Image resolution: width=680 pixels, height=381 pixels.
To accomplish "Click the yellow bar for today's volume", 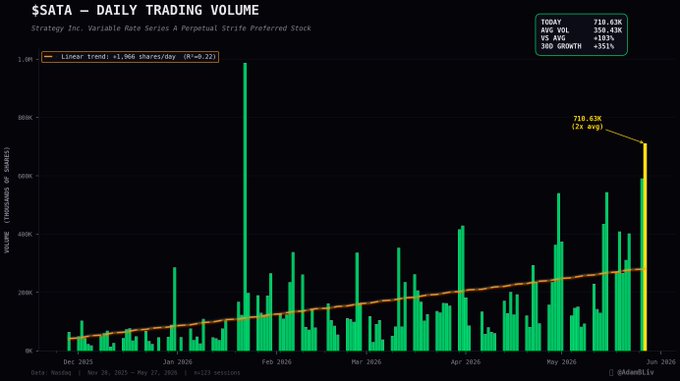I will pyautogui.click(x=645, y=247).
